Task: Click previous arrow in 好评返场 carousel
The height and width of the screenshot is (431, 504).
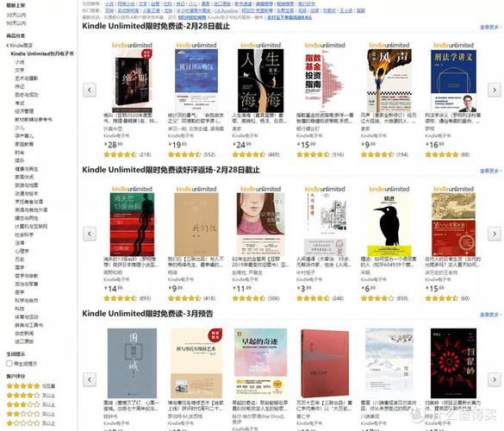Action: [90, 234]
